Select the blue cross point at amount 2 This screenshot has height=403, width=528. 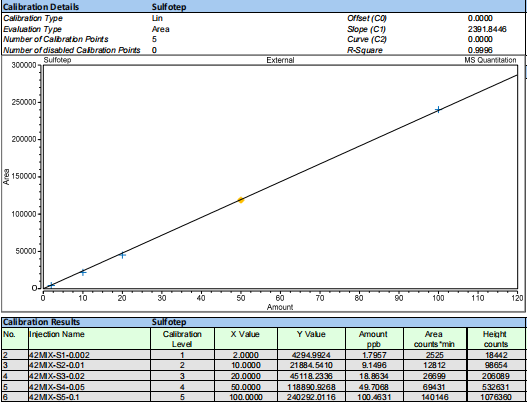[x=51, y=285]
